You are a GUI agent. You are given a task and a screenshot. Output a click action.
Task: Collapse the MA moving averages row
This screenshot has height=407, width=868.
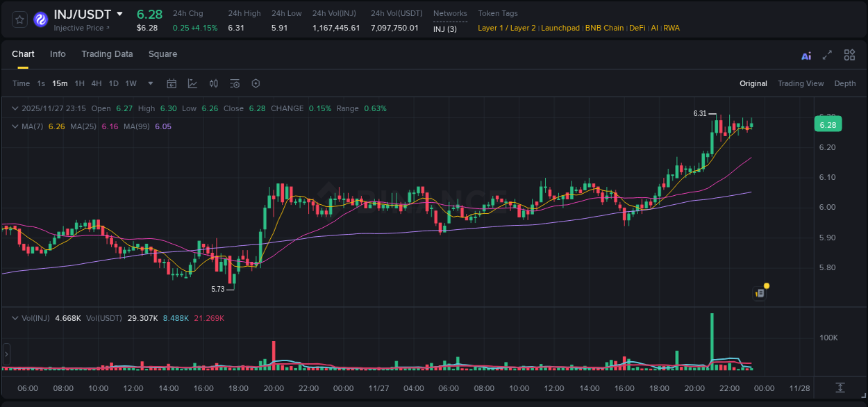(x=14, y=126)
